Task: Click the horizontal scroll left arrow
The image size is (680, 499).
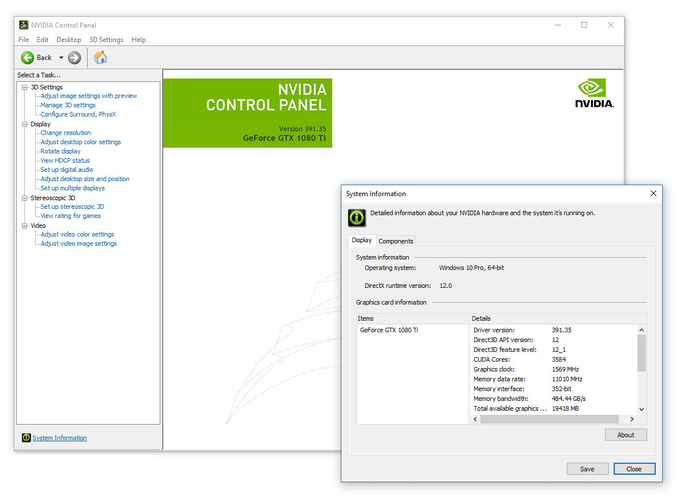Action: (476, 419)
